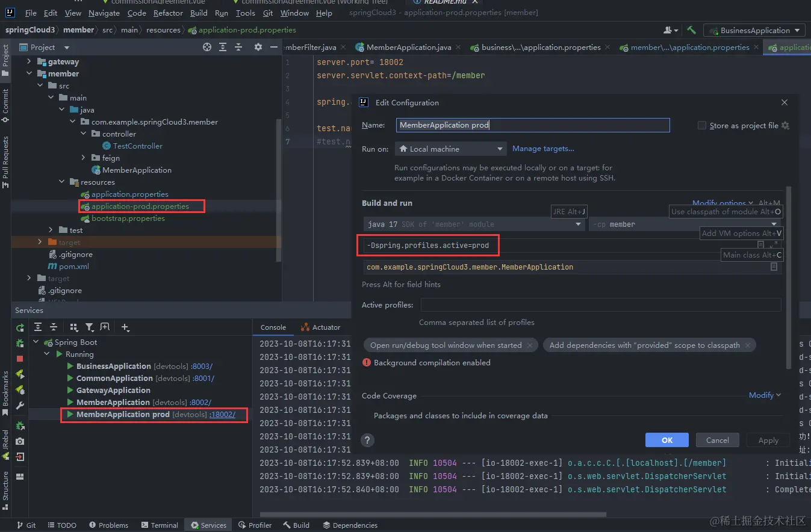Click the red exit arrow icon in Services
Viewport: 811px width, 532px height.
[x=20, y=457]
